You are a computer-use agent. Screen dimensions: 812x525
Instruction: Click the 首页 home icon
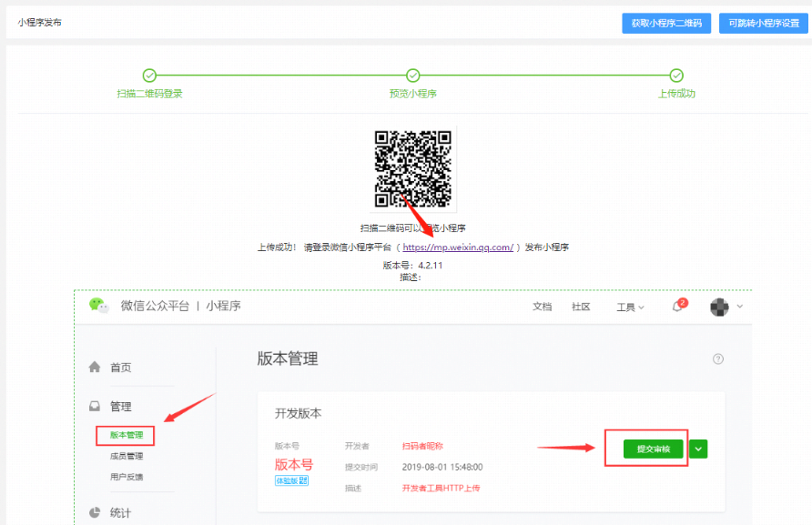95,367
